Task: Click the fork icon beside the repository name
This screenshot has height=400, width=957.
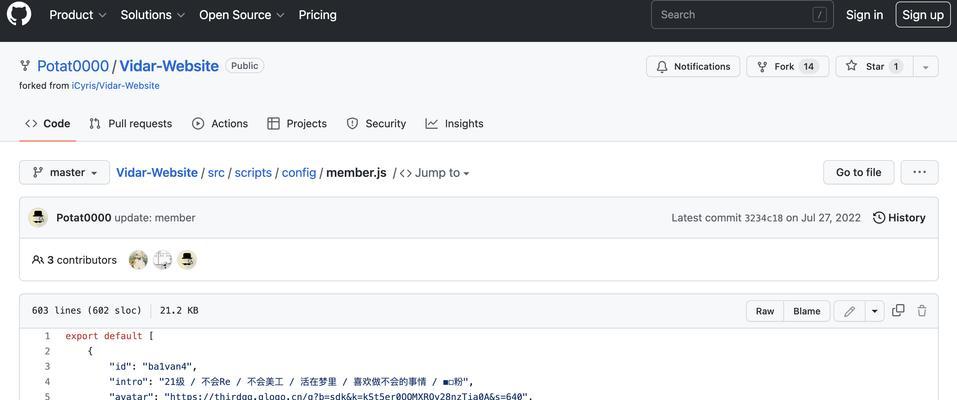Action: tap(25, 66)
